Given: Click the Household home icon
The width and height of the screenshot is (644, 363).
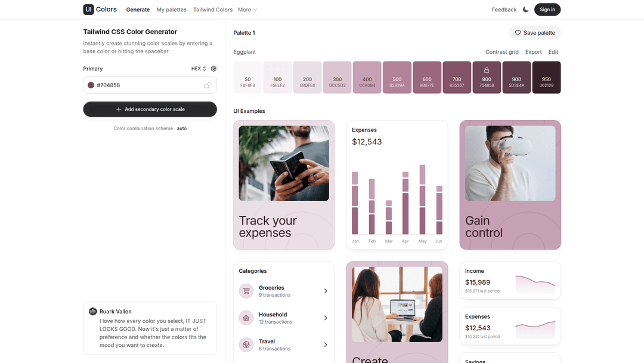Looking at the screenshot, I should [x=246, y=318].
